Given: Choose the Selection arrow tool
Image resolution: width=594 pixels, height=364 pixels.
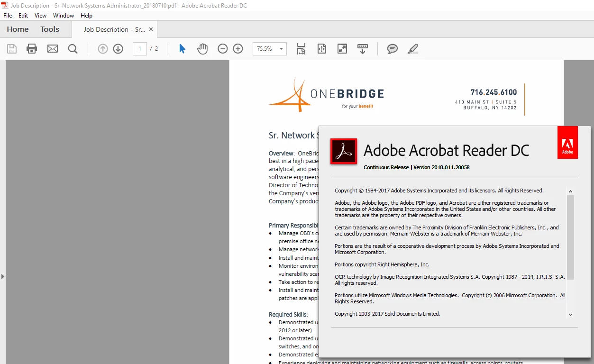Looking at the screenshot, I should (182, 49).
